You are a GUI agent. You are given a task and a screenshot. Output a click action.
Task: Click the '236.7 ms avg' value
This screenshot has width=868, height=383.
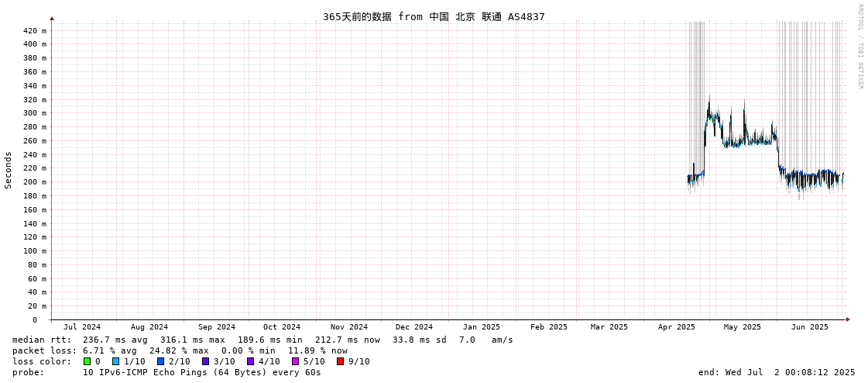coord(116,340)
